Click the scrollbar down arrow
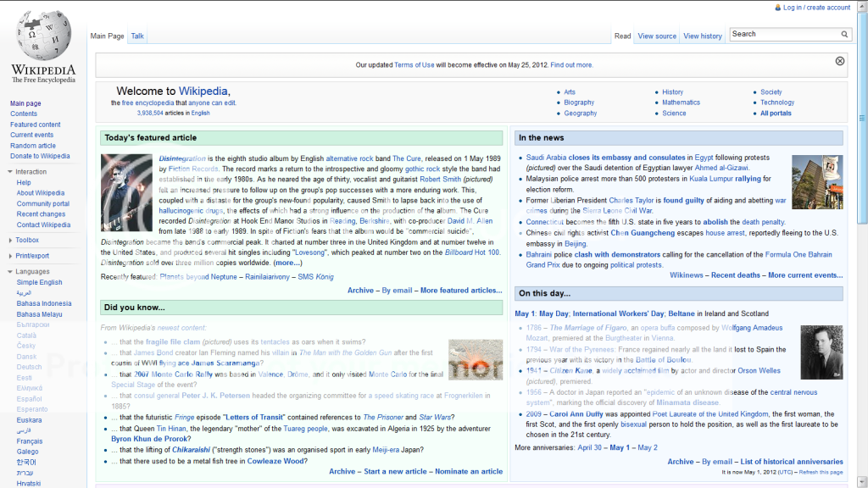The width and height of the screenshot is (868, 488). tap(862, 482)
